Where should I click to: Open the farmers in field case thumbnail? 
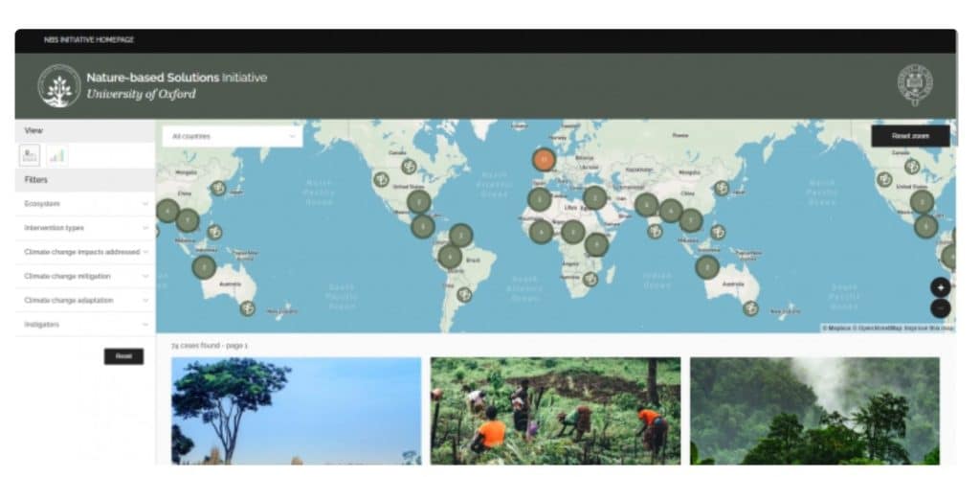tap(555, 410)
